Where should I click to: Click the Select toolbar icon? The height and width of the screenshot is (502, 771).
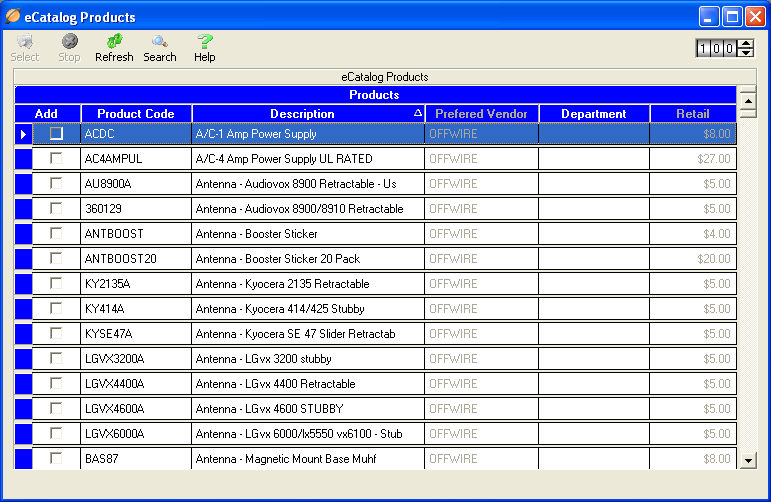tap(25, 48)
